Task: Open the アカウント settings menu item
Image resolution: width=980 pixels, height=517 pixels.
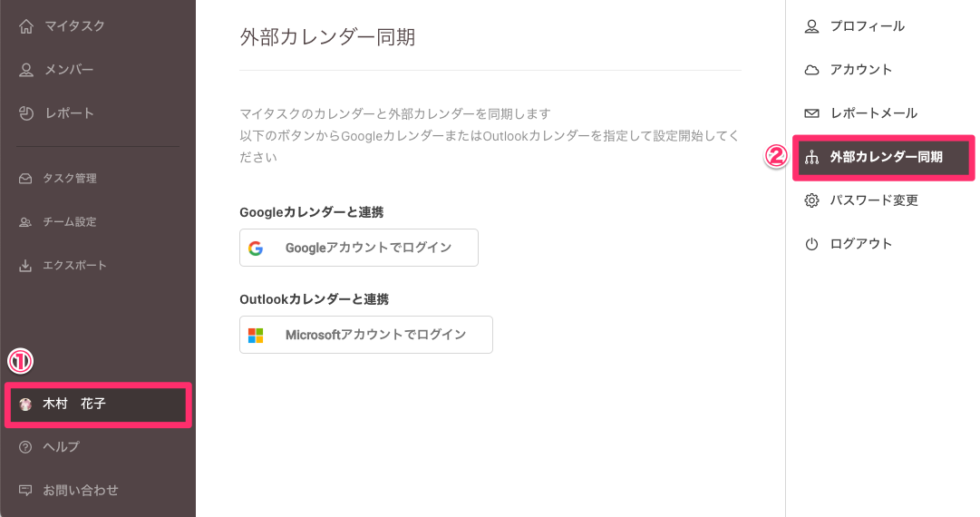Action: (861, 70)
